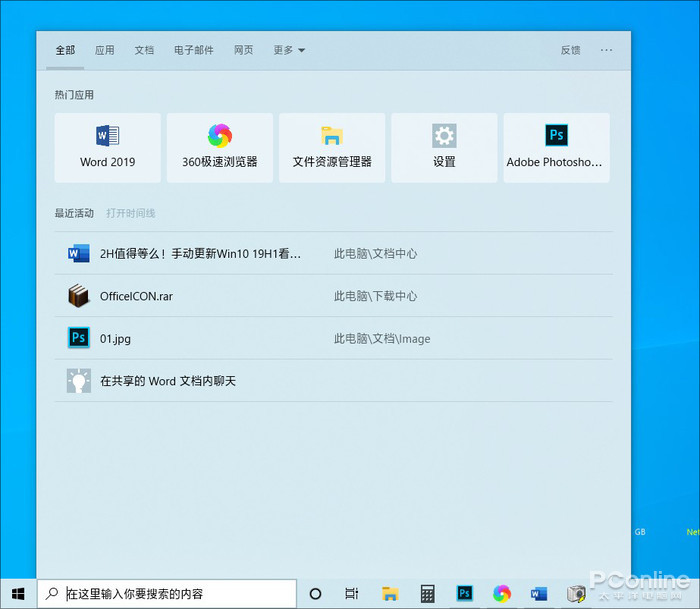
Task: Open the 2H值得等么 recent document entry
Action: pyautogui.click(x=333, y=254)
